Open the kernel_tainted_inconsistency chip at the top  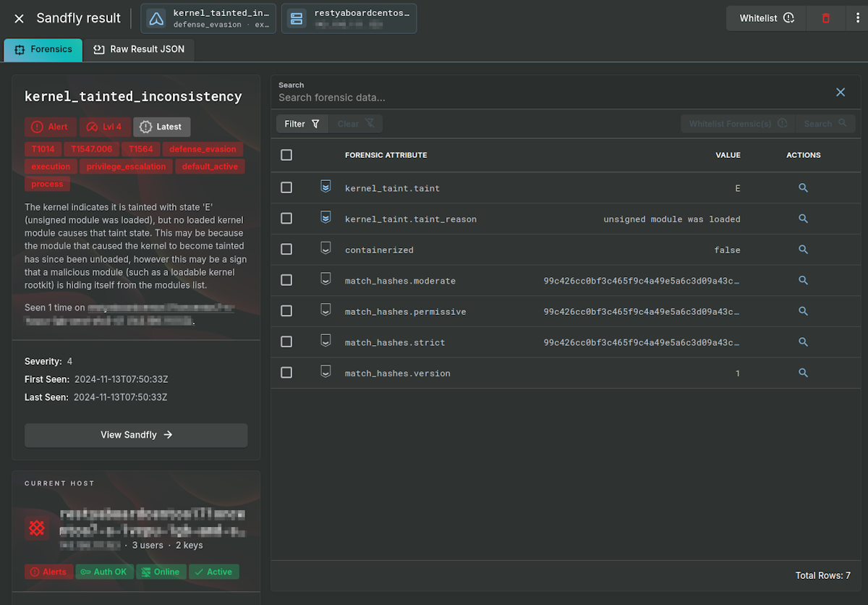coord(208,17)
